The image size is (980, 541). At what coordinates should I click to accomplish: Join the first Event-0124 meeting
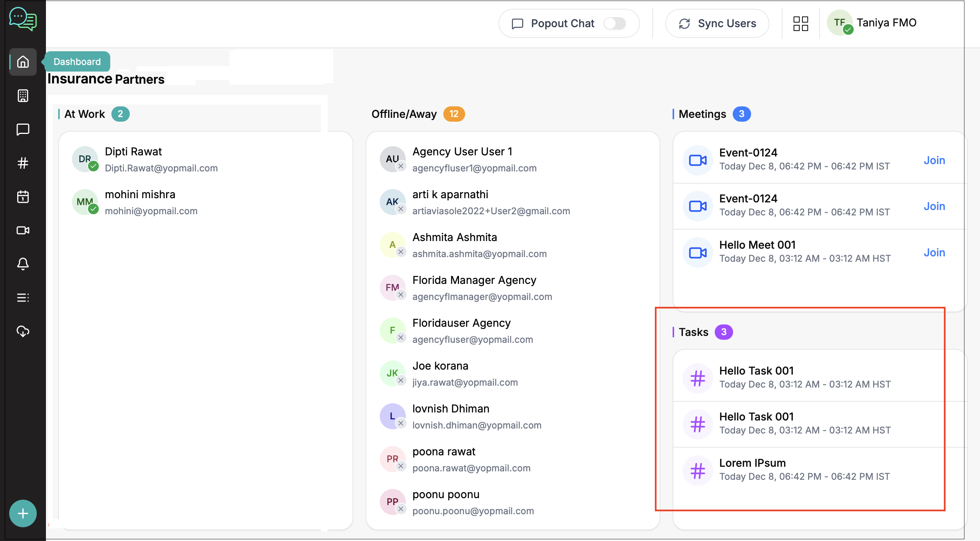pos(934,160)
